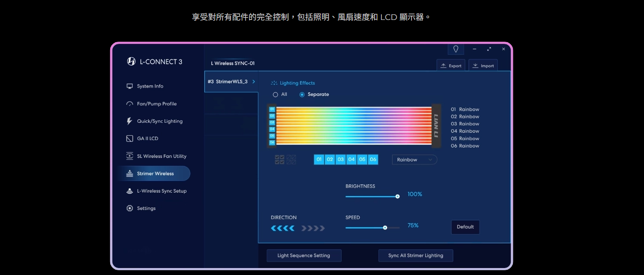Open Quick/Sync Lighting page
644x275 pixels.
click(x=160, y=121)
